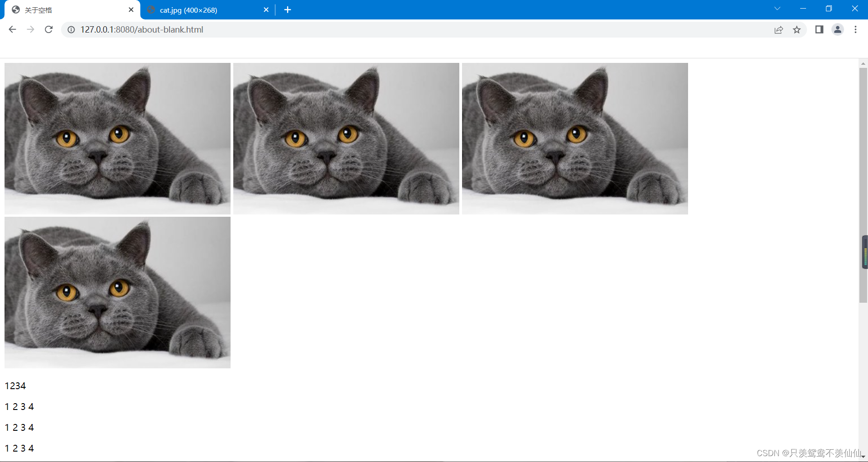Viewport: 868px width, 462px height.
Task: Click the first cat image in top row
Action: click(118, 138)
